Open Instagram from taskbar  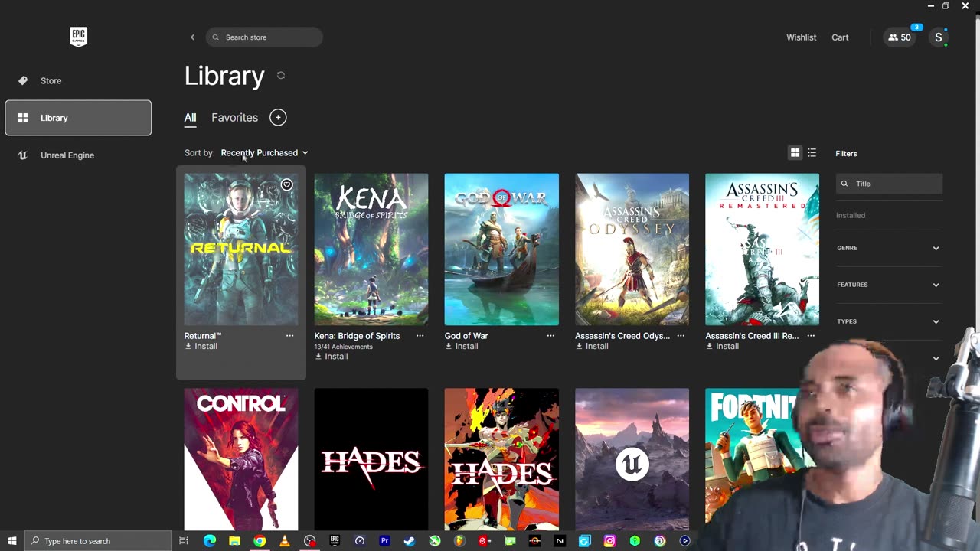[609, 541]
